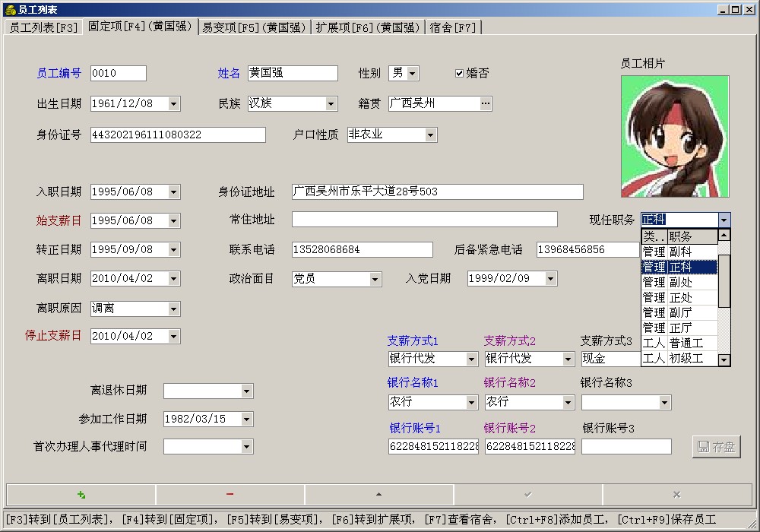Click the red minus delete-record icon
The width and height of the screenshot is (760, 532).
click(230, 495)
